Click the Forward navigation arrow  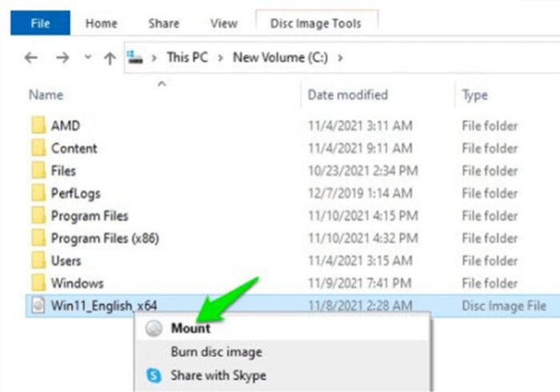tap(62, 58)
